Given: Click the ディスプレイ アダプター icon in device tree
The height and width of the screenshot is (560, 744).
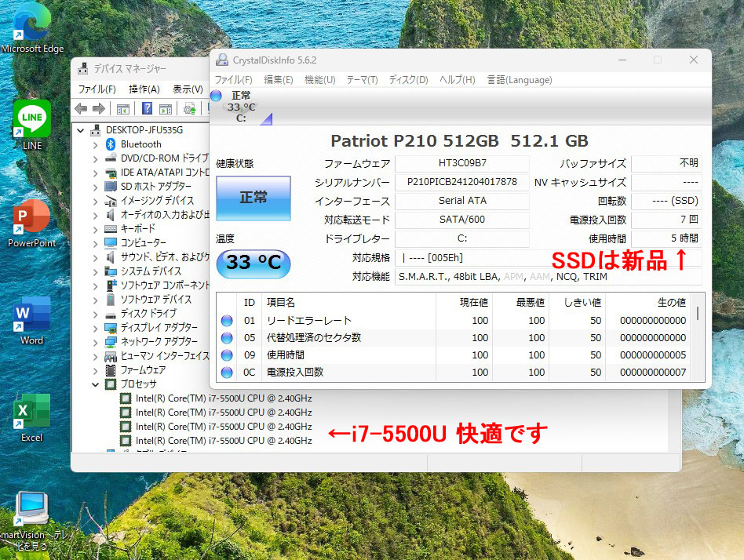Looking at the screenshot, I should pyautogui.click(x=111, y=328).
